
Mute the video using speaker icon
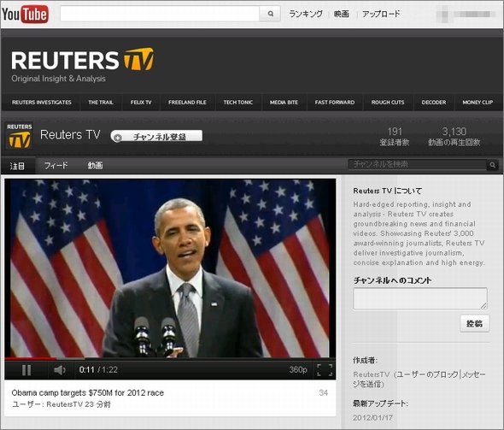[x=60, y=370]
